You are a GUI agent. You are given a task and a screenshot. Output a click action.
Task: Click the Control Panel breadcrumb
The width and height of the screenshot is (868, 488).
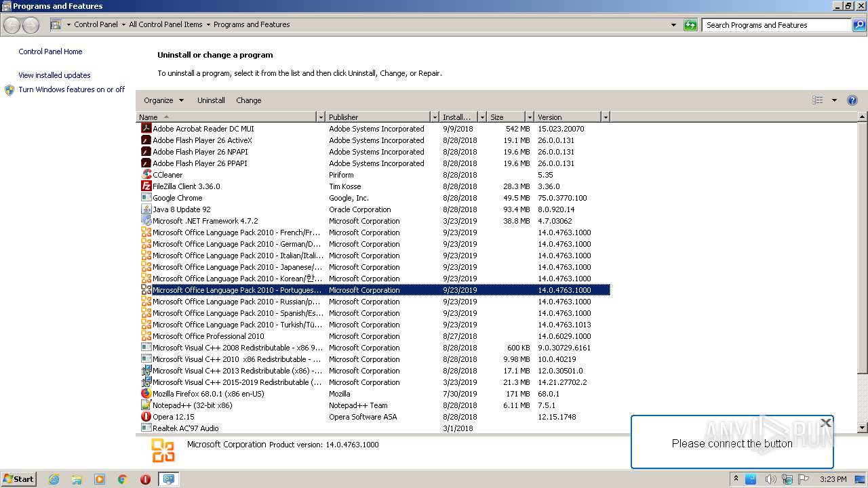tap(96, 24)
